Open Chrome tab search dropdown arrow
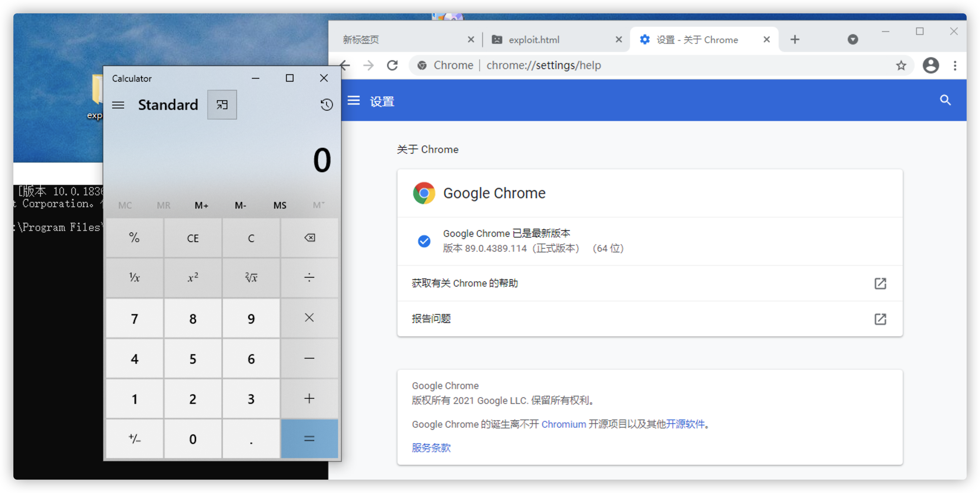This screenshot has height=493, width=980. [853, 39]
